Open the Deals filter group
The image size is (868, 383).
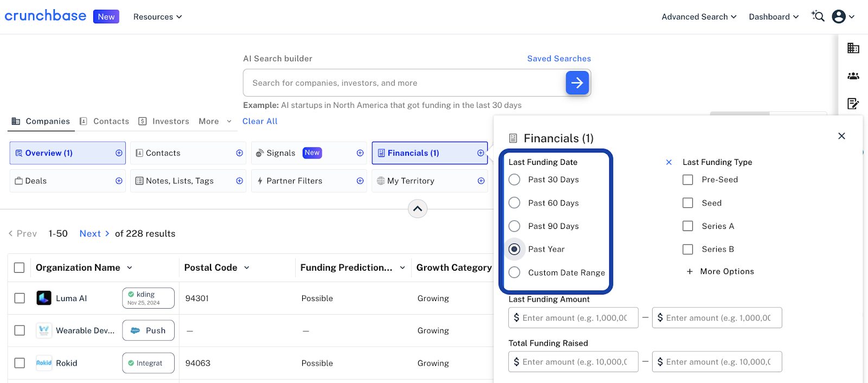tap(68, 181)
